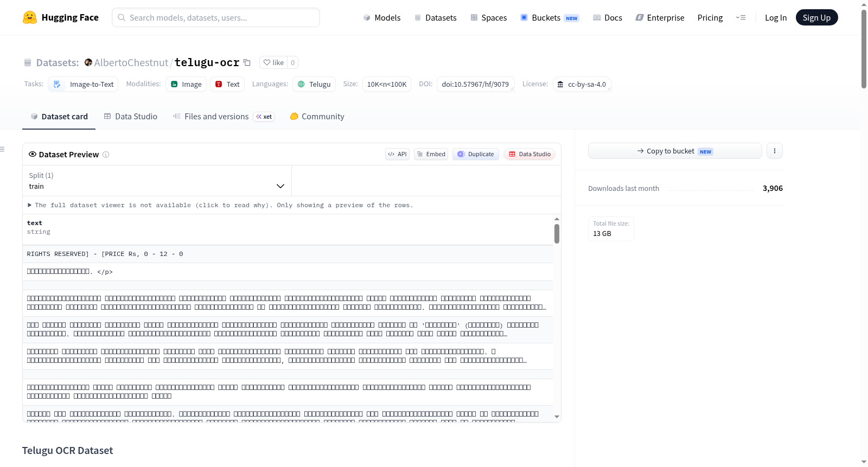Click the preview scroll-up arrow
The height and width of the screenshot is (467, 868).
557,219
